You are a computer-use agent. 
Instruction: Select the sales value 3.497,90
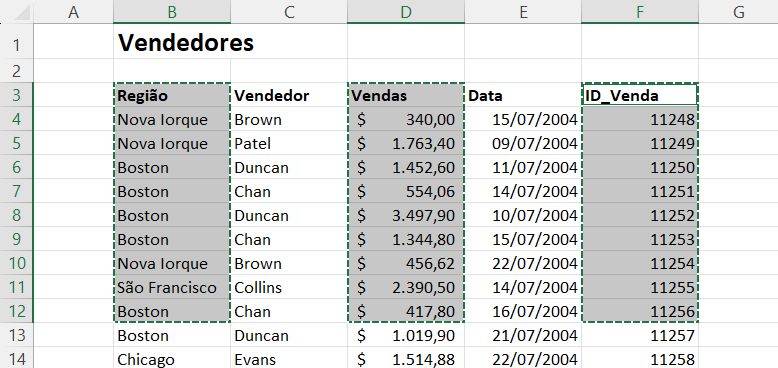click(406, 215)
